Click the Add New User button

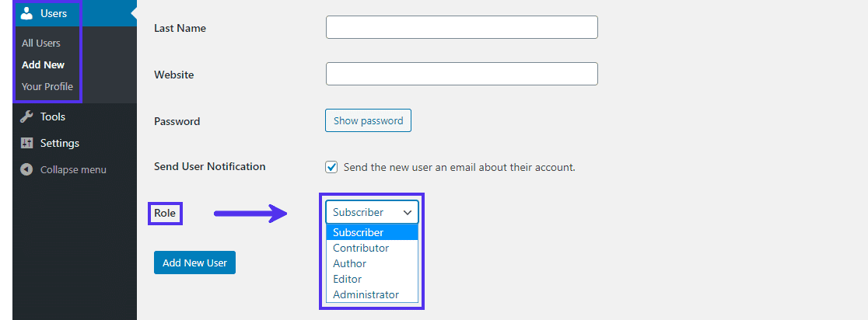(x=194, y=263)
